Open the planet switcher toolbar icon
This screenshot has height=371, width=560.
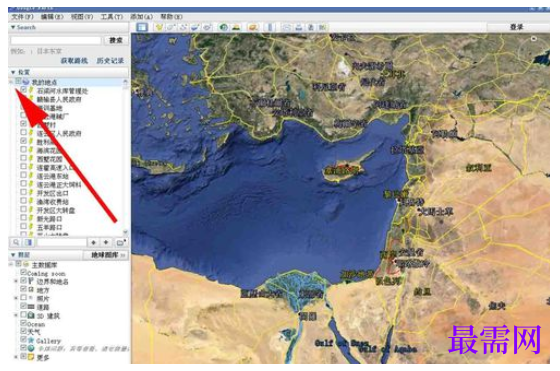pyautogui.click(x=253, y=27)
